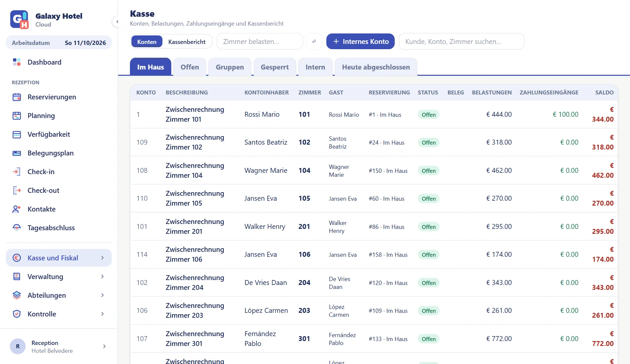Open Dashboard via its colored tiles icon
The image size is (630, 364).
[x=17, y=62]
